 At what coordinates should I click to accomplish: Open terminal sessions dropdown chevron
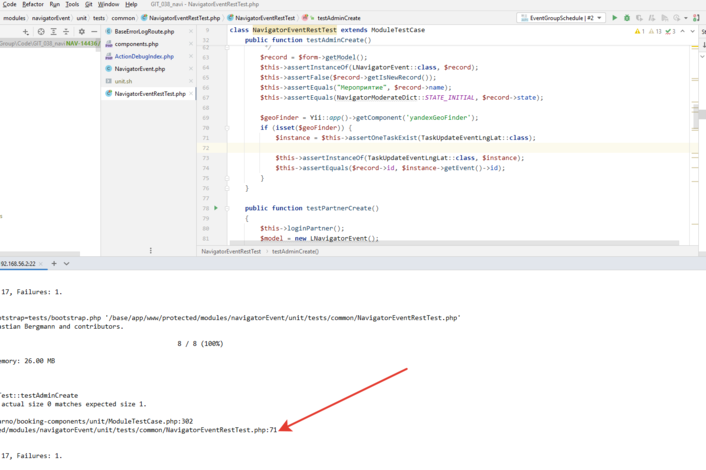[67, 263]
